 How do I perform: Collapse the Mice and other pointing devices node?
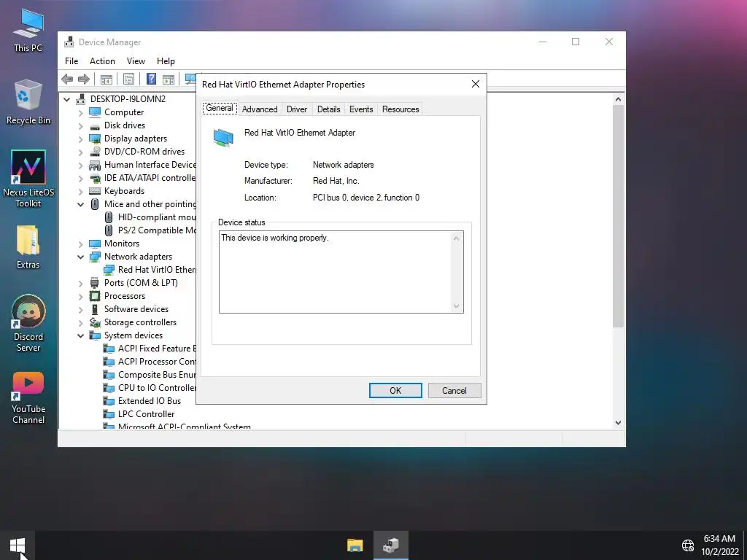tap(80, 204)
